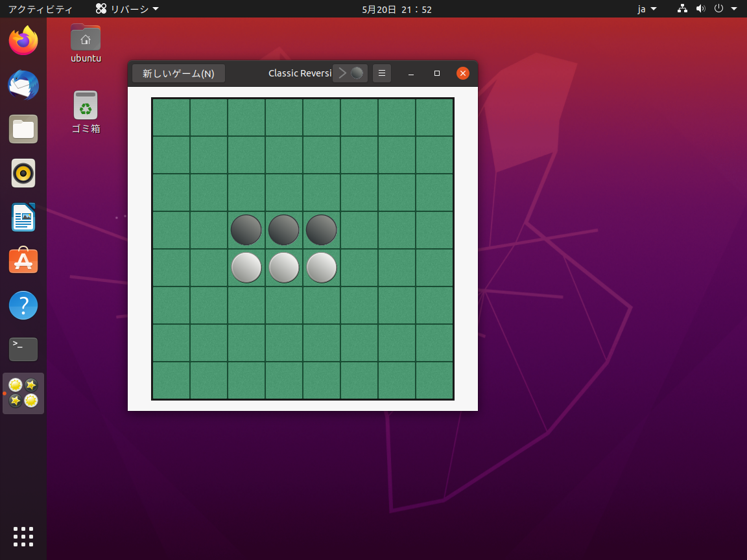Click the middle black disc
747x560 pixels.
[284, 230]
